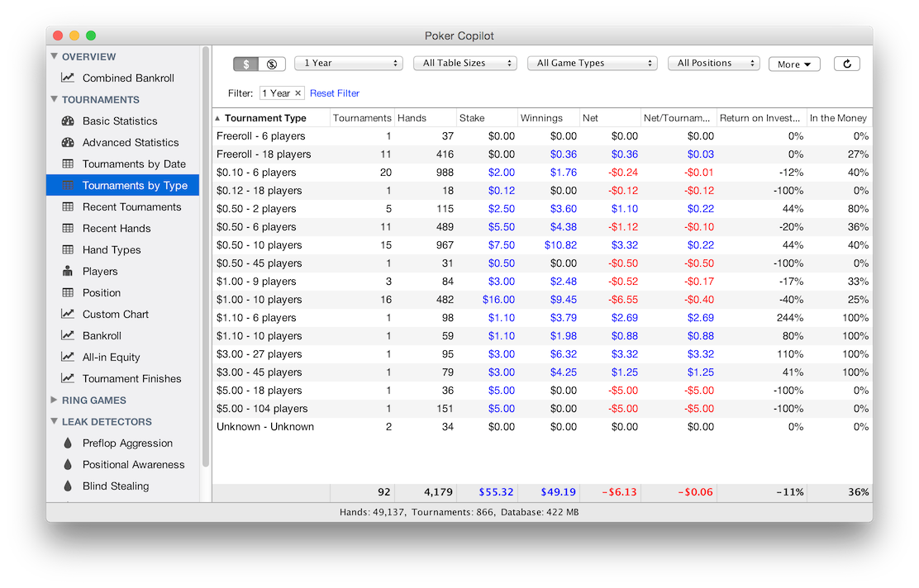Click the refresh arrow button
Viewport: 919px width, 588px height.
(847, 64)
